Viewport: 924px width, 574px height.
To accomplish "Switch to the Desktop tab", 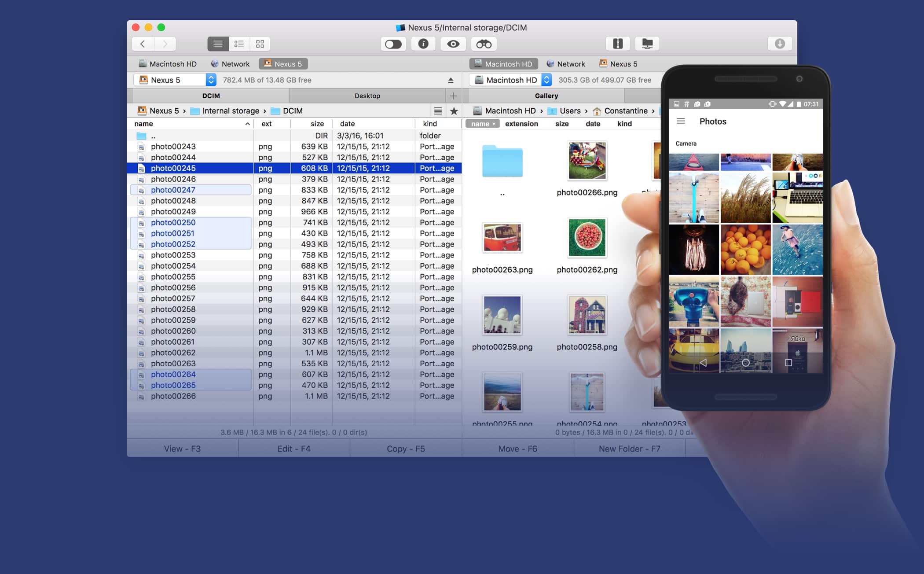I will 366,96.
